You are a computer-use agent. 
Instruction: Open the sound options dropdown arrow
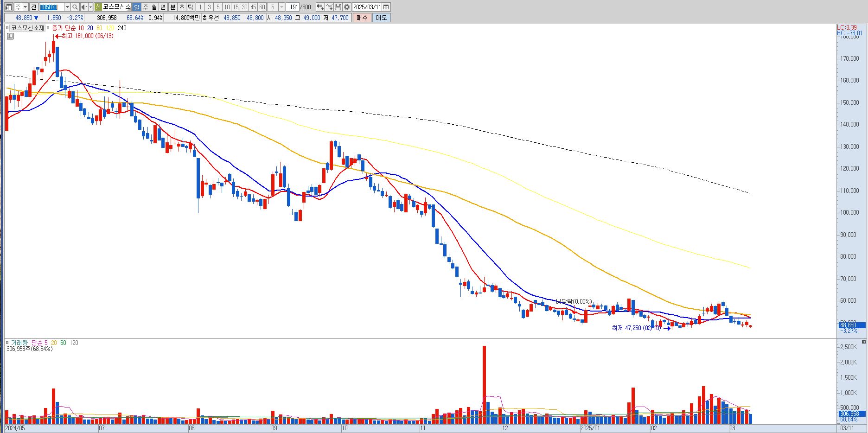coord(90,7)
